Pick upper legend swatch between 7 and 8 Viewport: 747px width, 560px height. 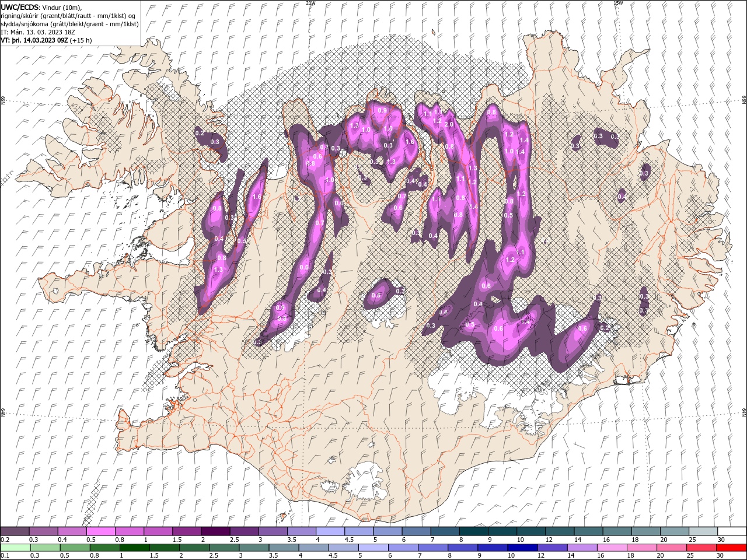pyautogui.click(x=445, y=531)
